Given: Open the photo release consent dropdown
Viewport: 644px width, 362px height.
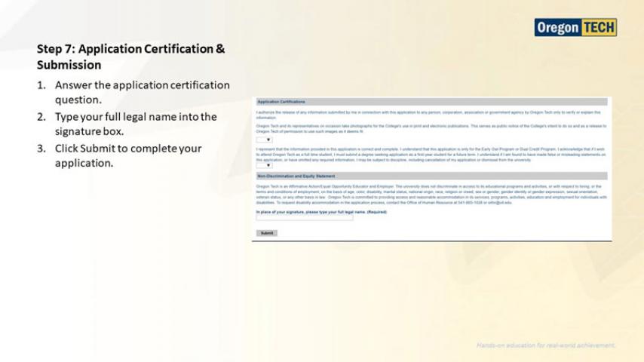Looking at the screenshot, I should click(x=264, y=140).
